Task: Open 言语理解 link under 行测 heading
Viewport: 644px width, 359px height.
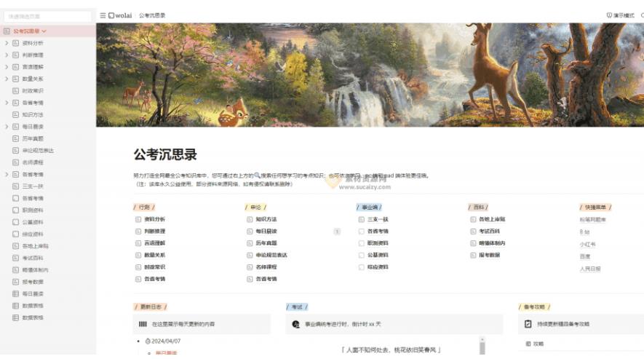Action: pos(155,243)
